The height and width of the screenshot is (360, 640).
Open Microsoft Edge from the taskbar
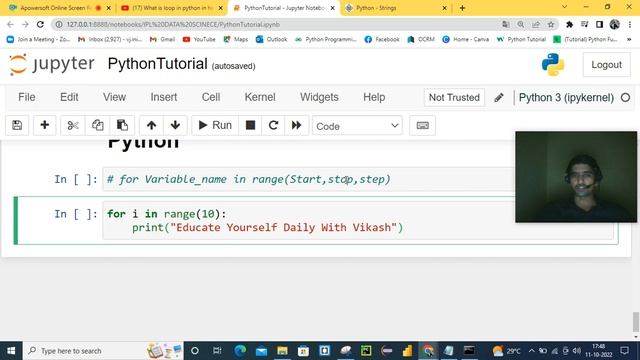pos(240,351)
